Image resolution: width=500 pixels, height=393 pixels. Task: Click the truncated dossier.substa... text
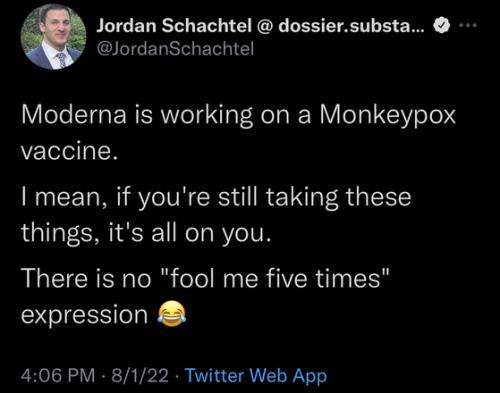point(351,25)
